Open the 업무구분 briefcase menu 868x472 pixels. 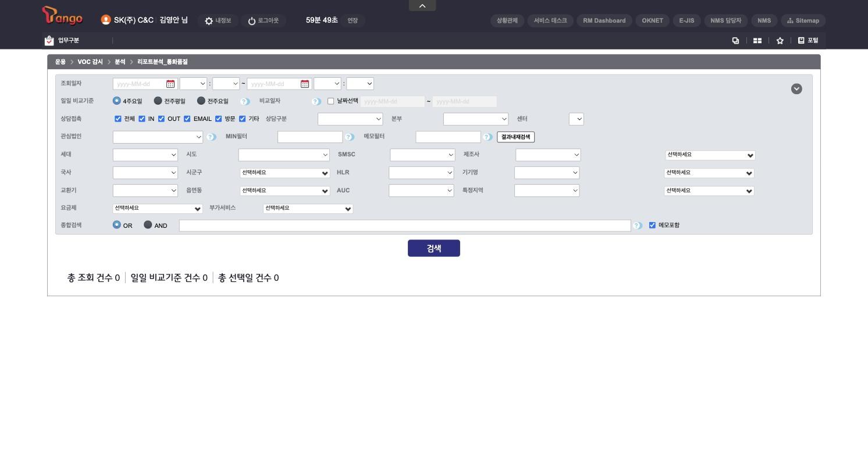(49, 41)
